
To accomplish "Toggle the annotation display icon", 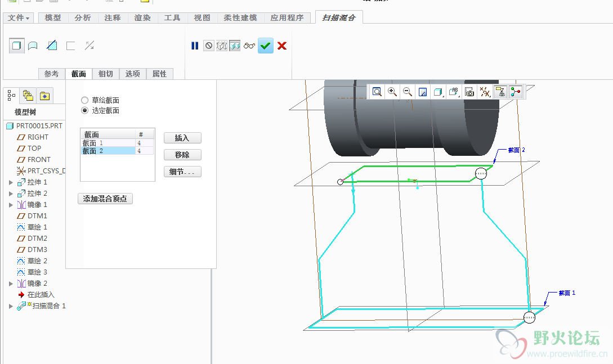I will pos(500,92).
